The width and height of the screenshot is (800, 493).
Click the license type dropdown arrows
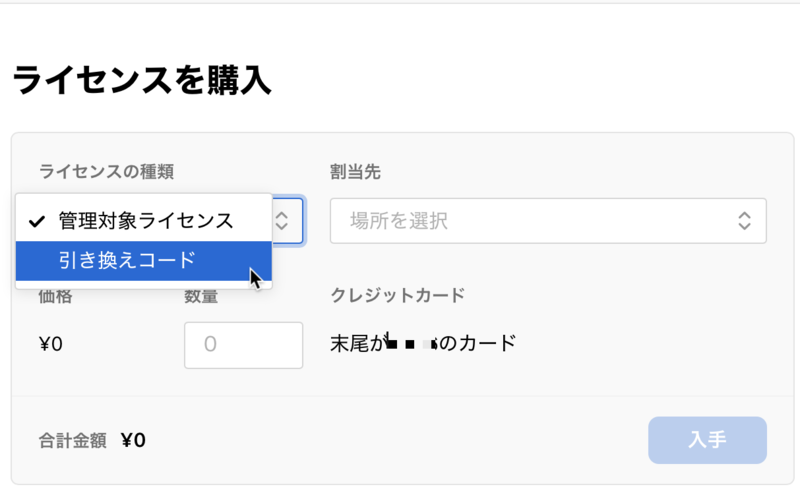click(x=282, y=221)
